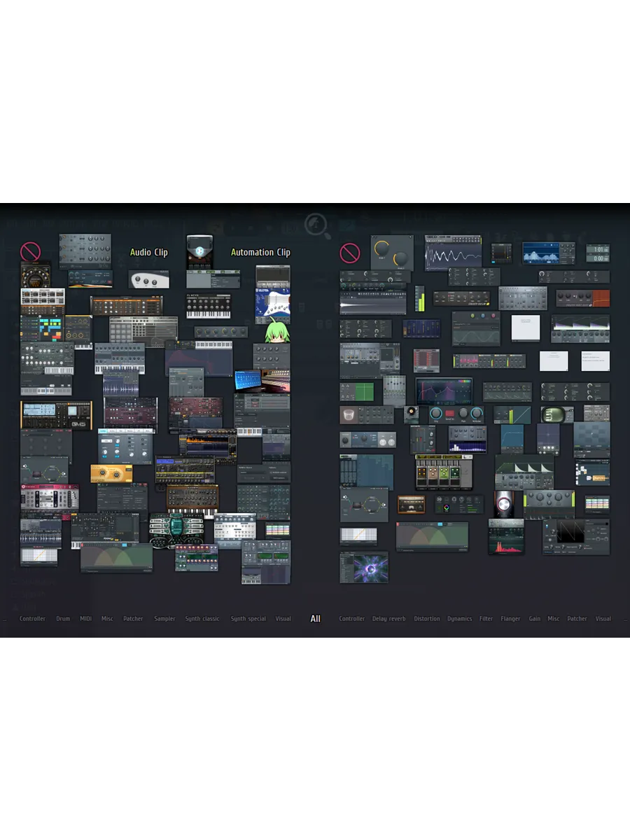Choose the white electric guitar plugin thumbnail
This screenshot has height=840, width=630.
(272, 300)
